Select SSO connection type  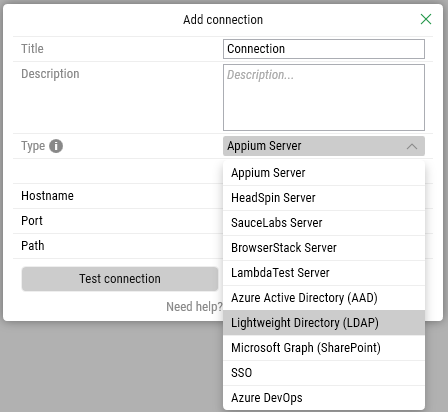[x=324, y=373]
